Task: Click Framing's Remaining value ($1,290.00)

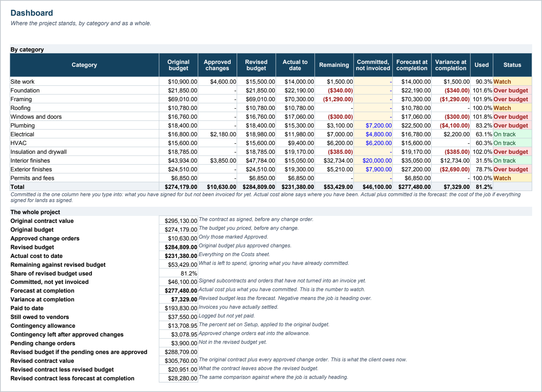Action: [334, 99]
